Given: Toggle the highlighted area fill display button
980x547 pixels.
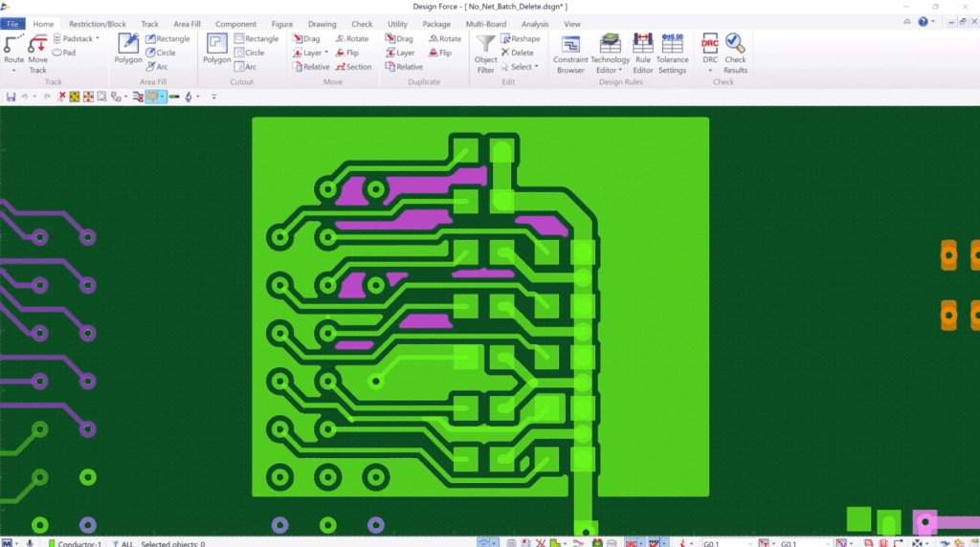Looking at the screenshot, I should click(x=152, y=97).
